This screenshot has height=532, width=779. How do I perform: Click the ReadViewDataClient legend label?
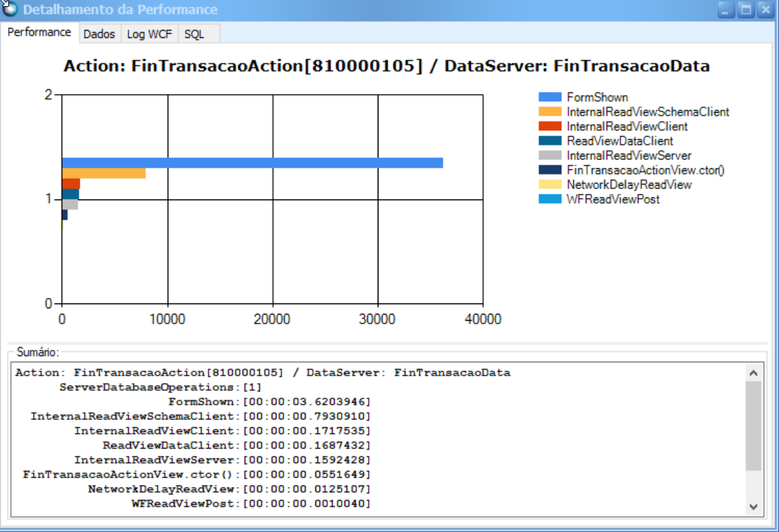click(620, 141)
